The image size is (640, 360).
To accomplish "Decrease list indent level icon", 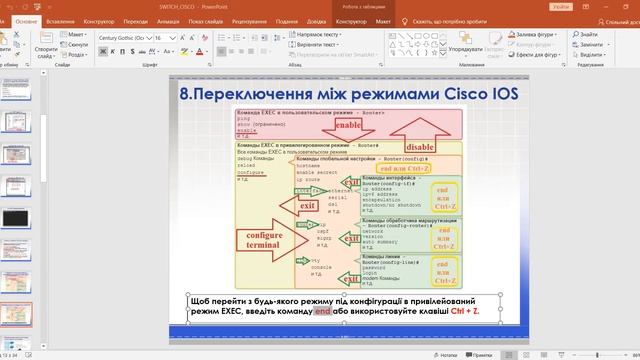I will 255,38.
